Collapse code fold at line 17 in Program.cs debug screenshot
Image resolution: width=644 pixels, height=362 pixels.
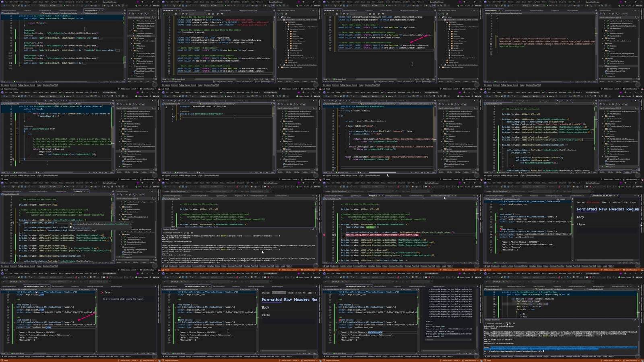point(339,224)
